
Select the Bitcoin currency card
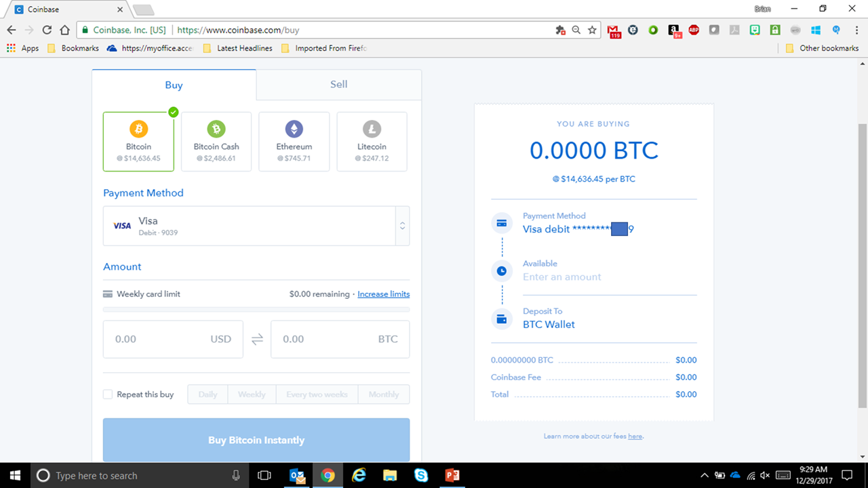(x=138, y=141)
